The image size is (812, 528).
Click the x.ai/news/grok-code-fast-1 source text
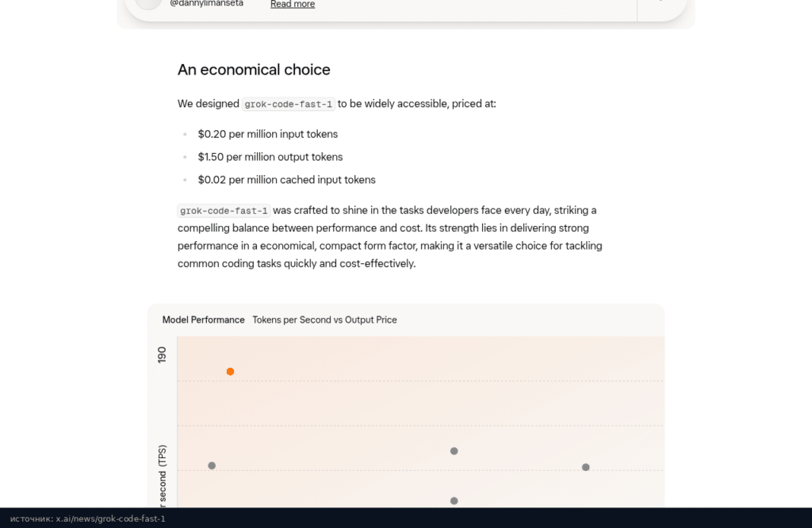(x=111, y=518)
